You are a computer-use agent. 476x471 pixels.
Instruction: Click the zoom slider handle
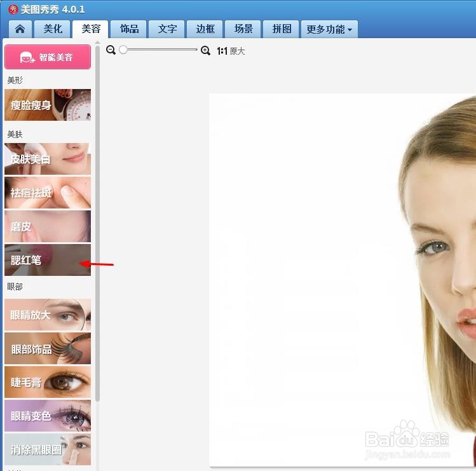coord(123,50)
